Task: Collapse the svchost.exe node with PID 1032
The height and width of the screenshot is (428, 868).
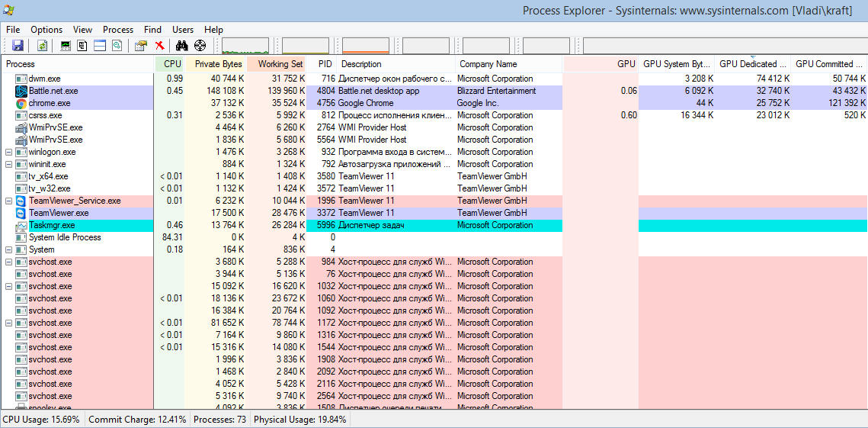Action: (8, 286)
